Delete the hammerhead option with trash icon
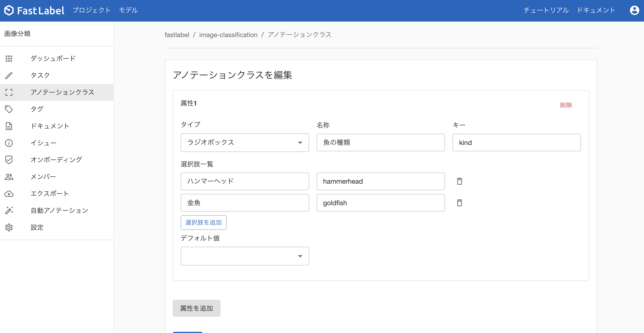 click(459, 181)
